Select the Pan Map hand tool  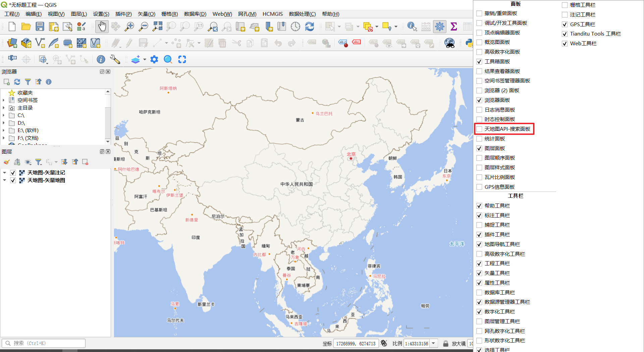click(x=102, y=26)
